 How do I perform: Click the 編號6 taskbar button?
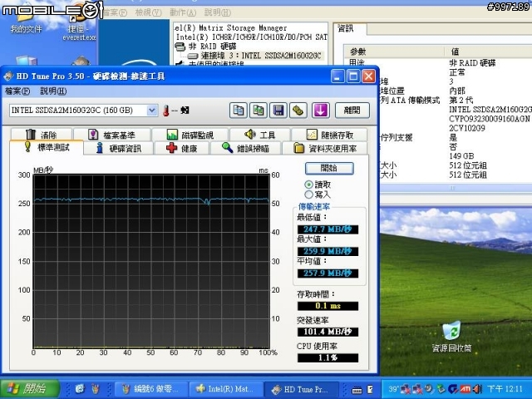[151, 389]
